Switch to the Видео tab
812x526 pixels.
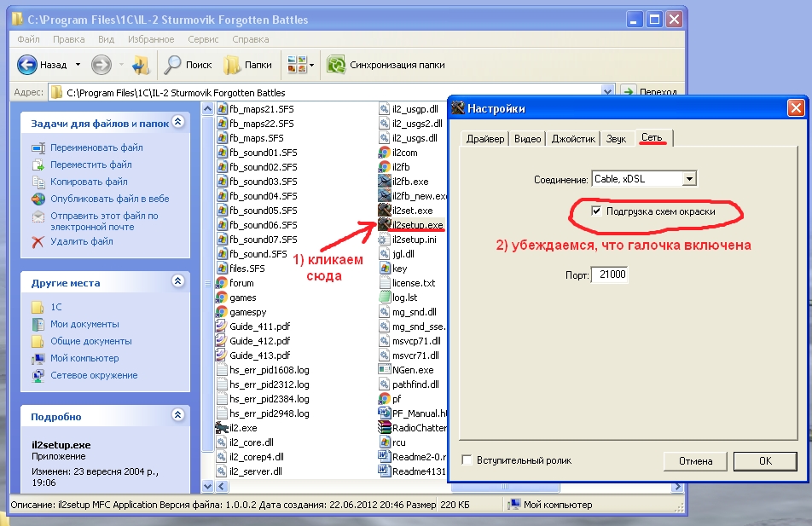pos(528,139)
